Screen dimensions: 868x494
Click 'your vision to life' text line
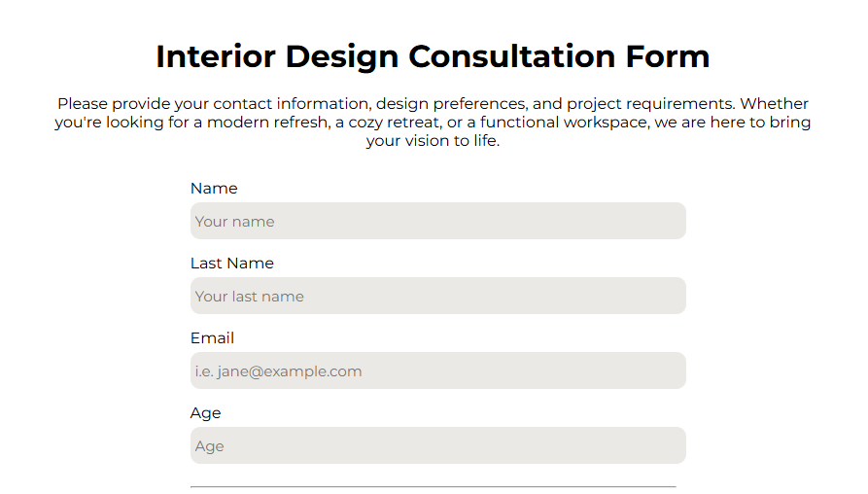pos(433,141)
